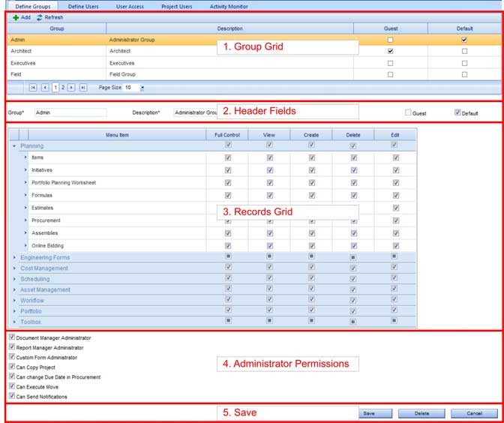Toggle Full Control for Planning
Image resolution: width=504 pixels, height=423 pixels.
(228, 145)
